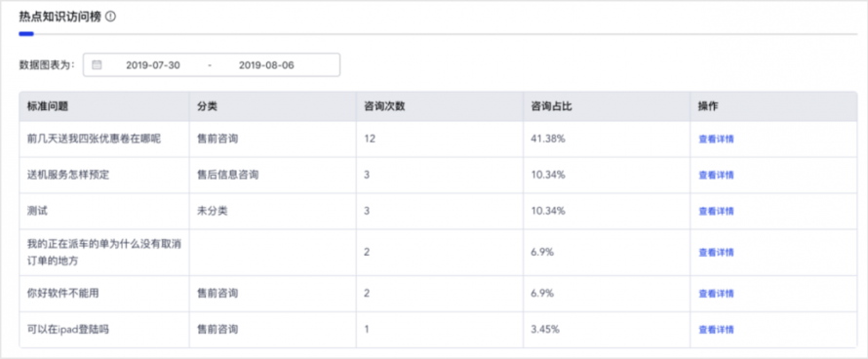
Task: Click question text 可以在ipad登陆吗
Action: [68, 330]
